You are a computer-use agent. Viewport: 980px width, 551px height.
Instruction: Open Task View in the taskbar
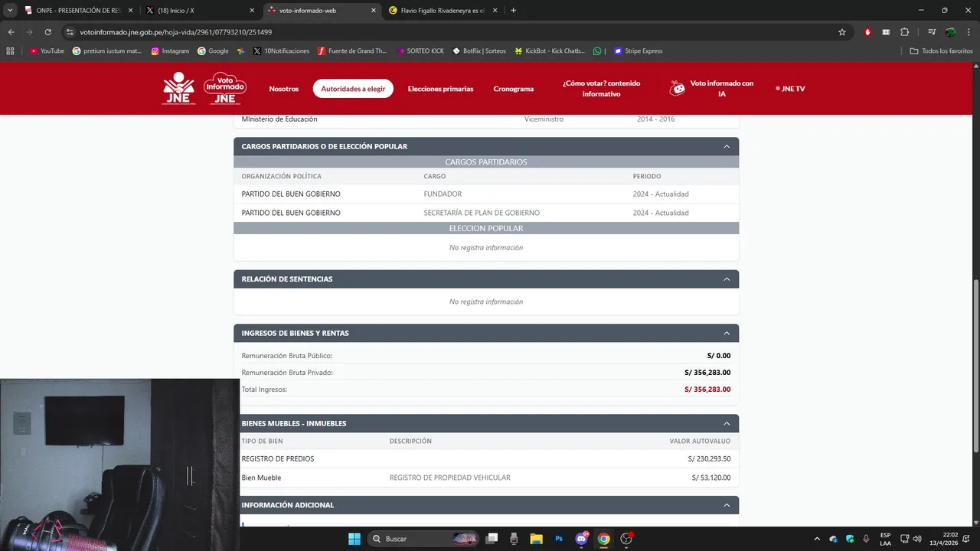492,539
